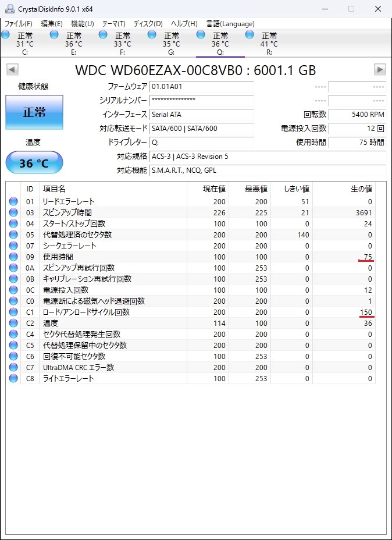The width and height of the screenshot is (392, 540).
Task: Click the 回転数 5400 RPM field
Action: (x=357, y=114)
